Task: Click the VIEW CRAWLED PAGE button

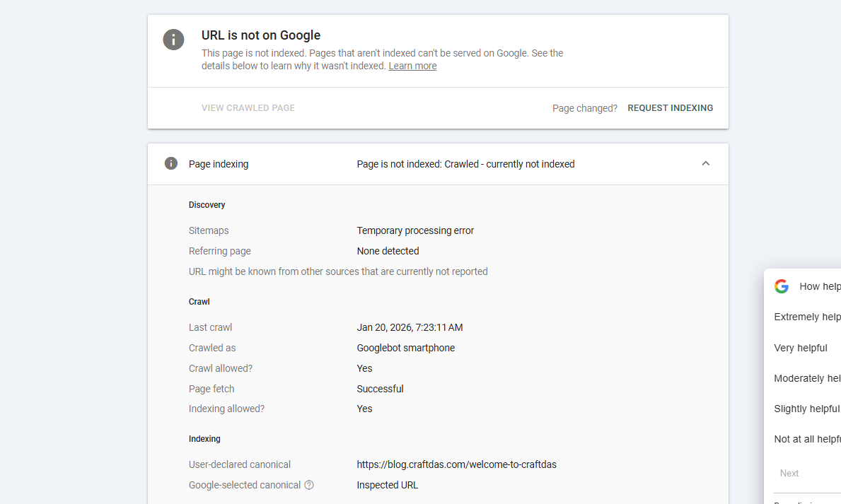Action: [248, 107]
